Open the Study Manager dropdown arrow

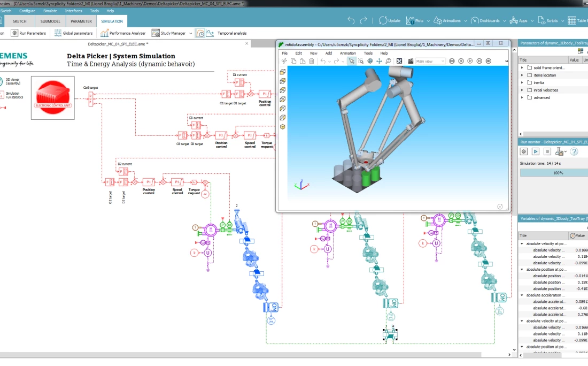point(190,33)
